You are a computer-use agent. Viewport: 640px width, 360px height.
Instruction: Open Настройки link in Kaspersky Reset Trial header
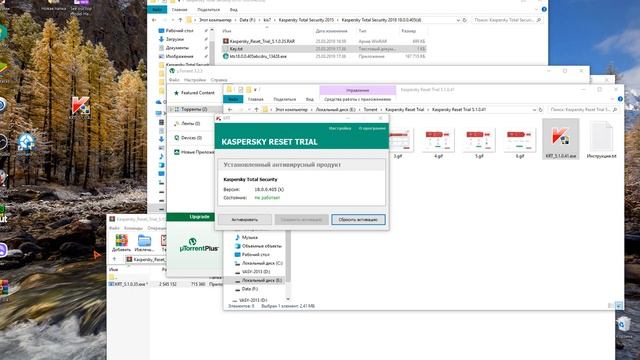point(340,128)
